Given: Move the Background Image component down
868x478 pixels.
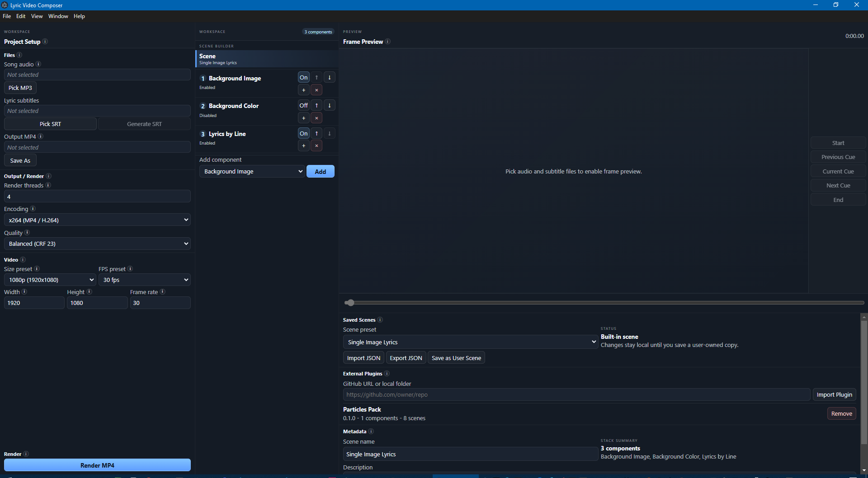Looking at the screenshot, I should tap(330, 77).
